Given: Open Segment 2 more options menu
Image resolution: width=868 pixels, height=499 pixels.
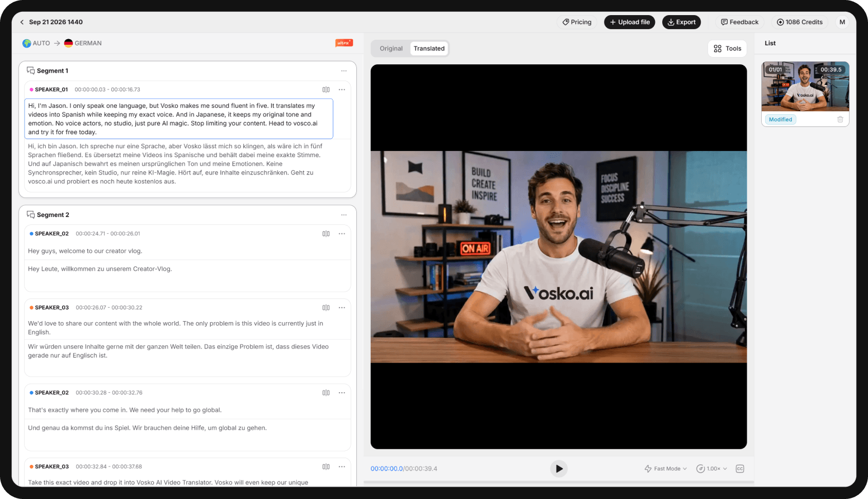Looking at the screenshot, I should [x=344, y=215].
